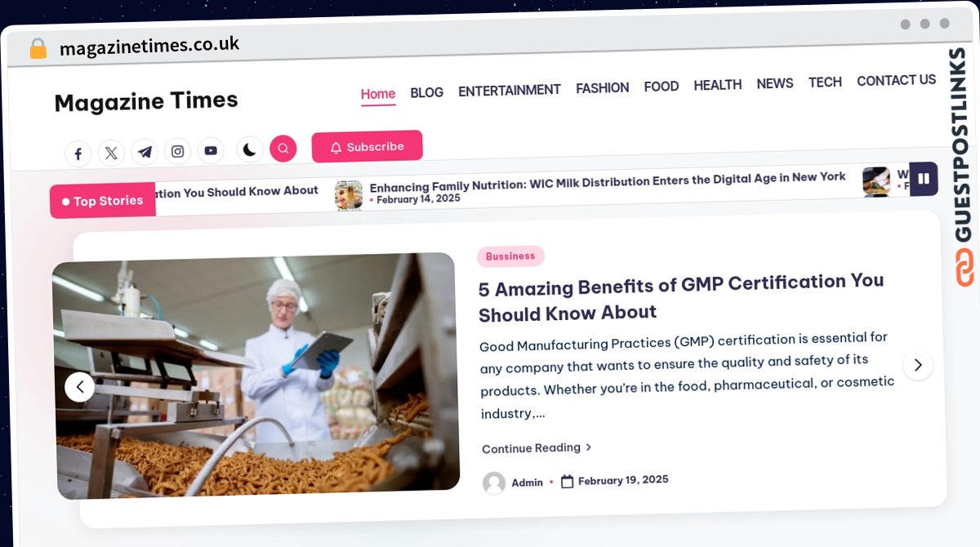
Task: Open the Instagram social icon
Action: (x=177, y=151)
